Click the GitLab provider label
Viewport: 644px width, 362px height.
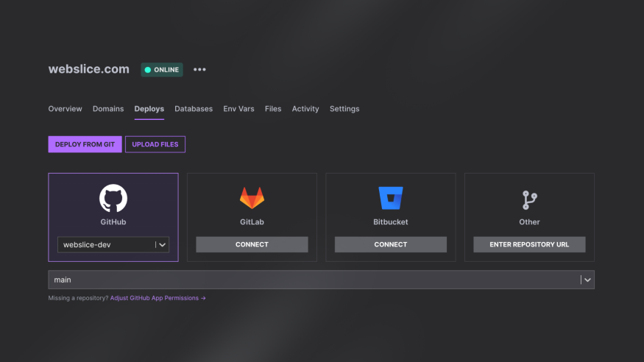252,222
